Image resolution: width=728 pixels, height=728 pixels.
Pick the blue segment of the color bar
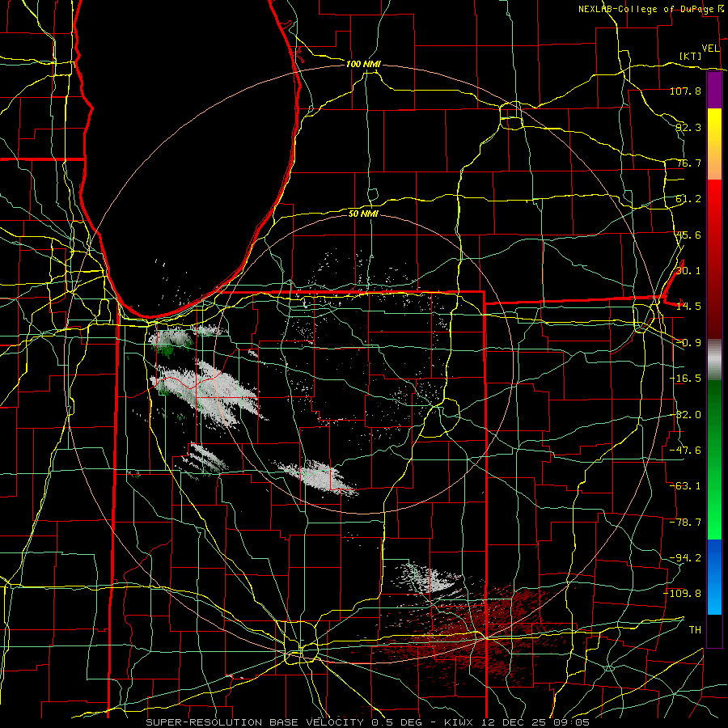[714, 577]
